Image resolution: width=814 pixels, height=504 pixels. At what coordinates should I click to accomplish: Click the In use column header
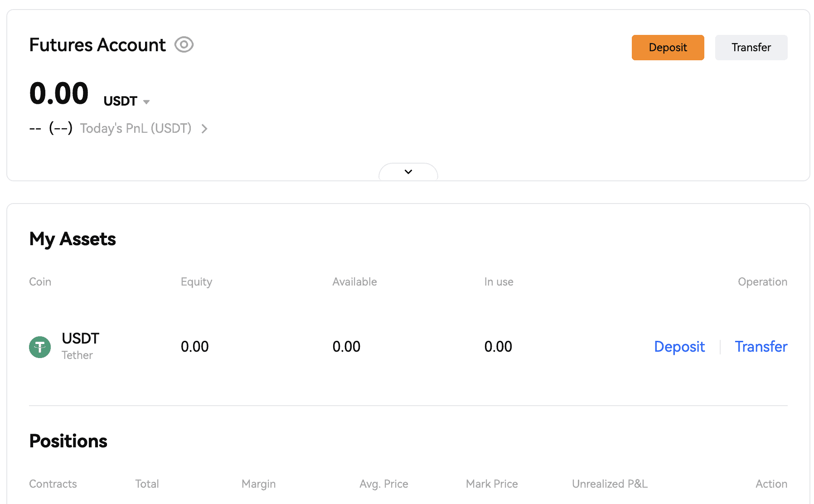[499, 282]
